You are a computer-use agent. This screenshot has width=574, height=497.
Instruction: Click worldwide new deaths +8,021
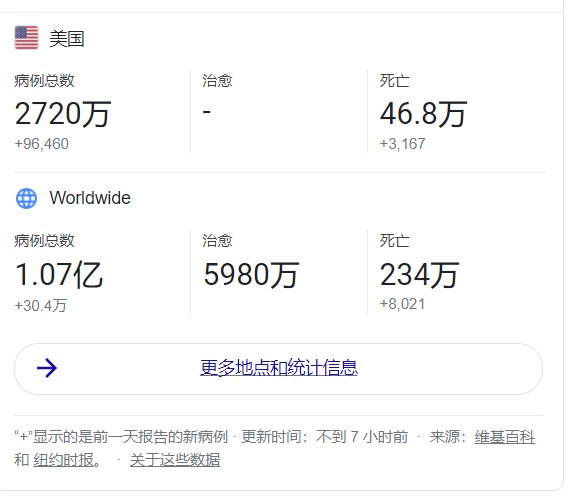coord(402,304)
